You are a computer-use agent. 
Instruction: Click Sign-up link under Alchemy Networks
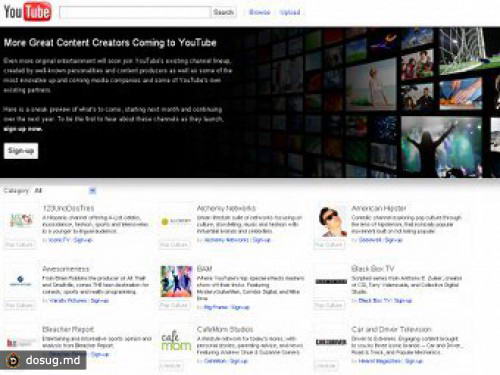(262, 240)
